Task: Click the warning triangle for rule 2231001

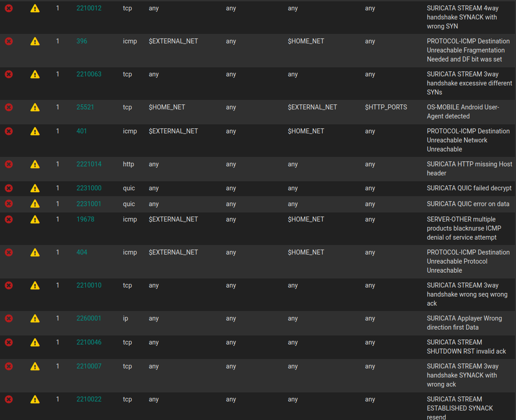Action: pos(35,204)
